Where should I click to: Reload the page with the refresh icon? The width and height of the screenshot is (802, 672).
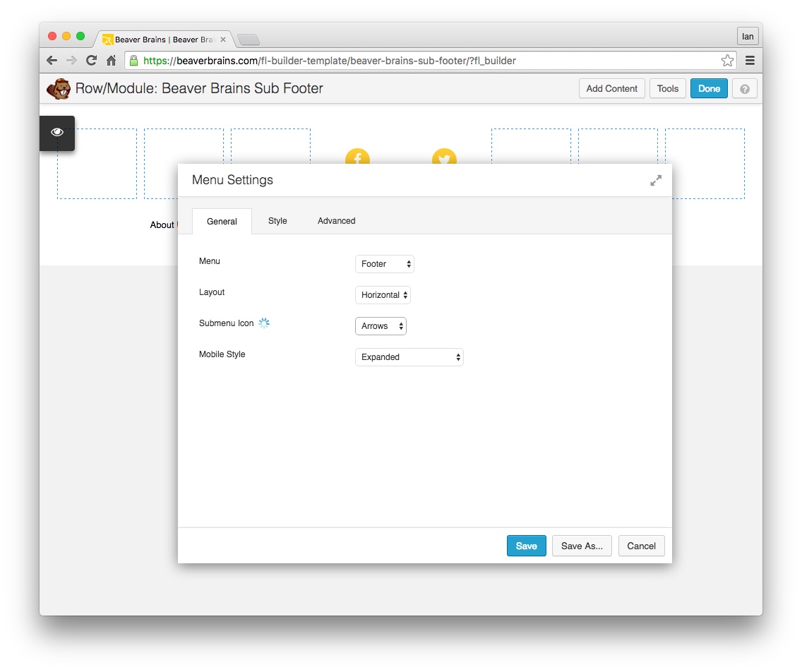[x=92, y=60]
